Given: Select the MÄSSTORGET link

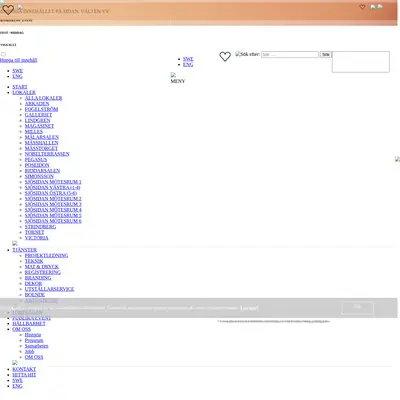Looking at the screenshot, I should point(41,148).
